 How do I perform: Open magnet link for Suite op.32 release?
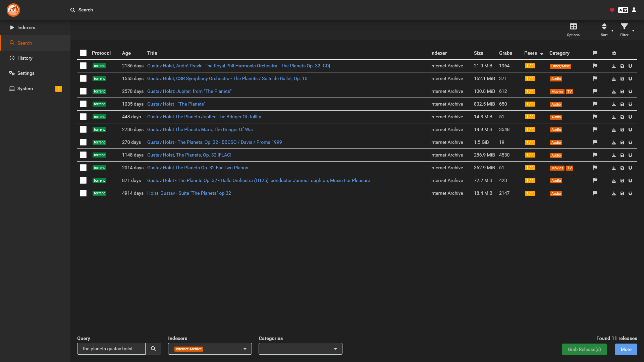(x=630, y=193)
